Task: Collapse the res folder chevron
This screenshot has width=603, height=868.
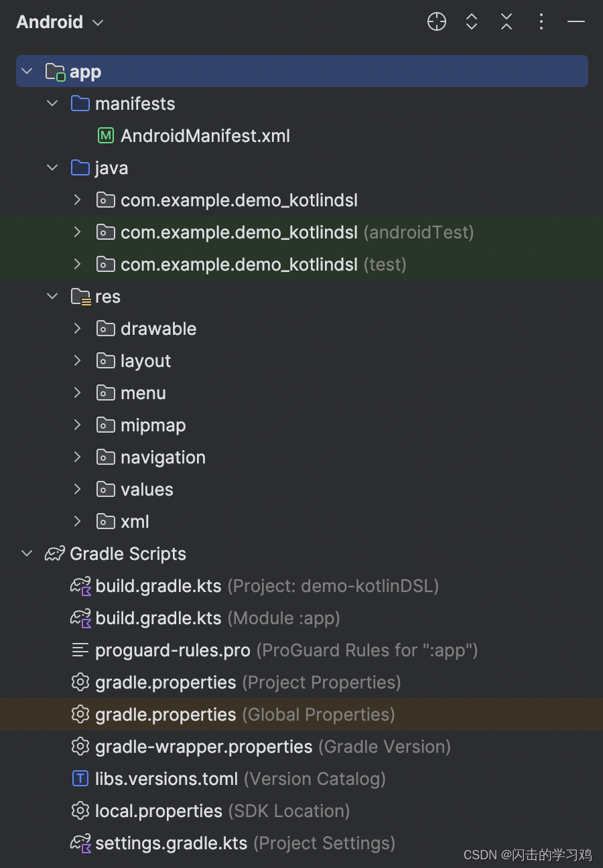Action: 52,296
